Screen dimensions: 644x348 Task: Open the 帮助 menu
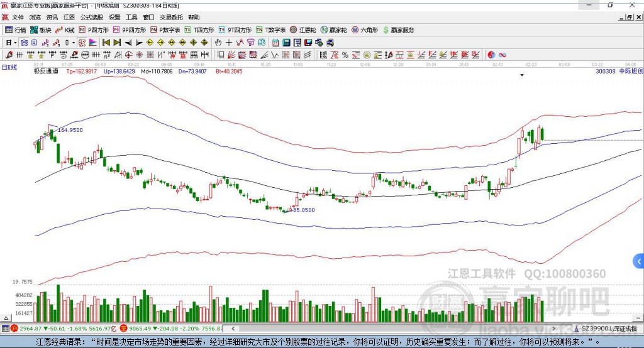click(194, 17)
